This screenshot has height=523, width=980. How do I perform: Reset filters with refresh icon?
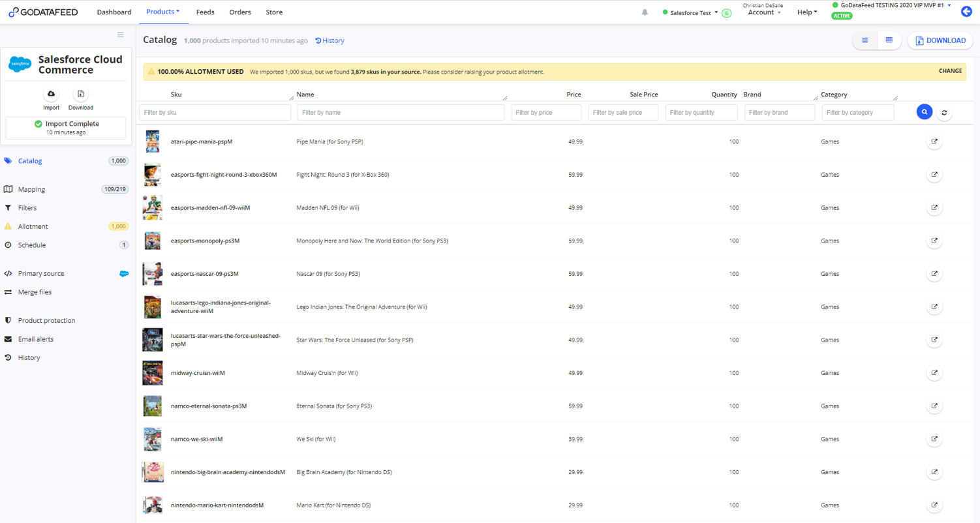pyautogui.click(x=944, y=113)
